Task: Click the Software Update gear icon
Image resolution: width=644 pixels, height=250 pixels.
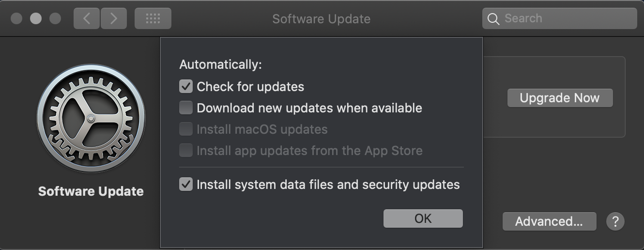Action: [x=91, y=119]
